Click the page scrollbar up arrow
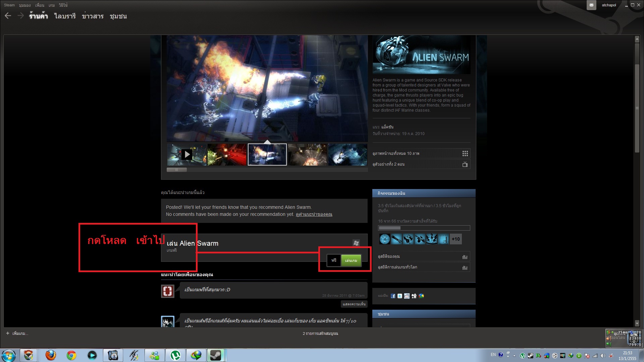The height and width of the screenshot is (362, 644). [637, 39]
